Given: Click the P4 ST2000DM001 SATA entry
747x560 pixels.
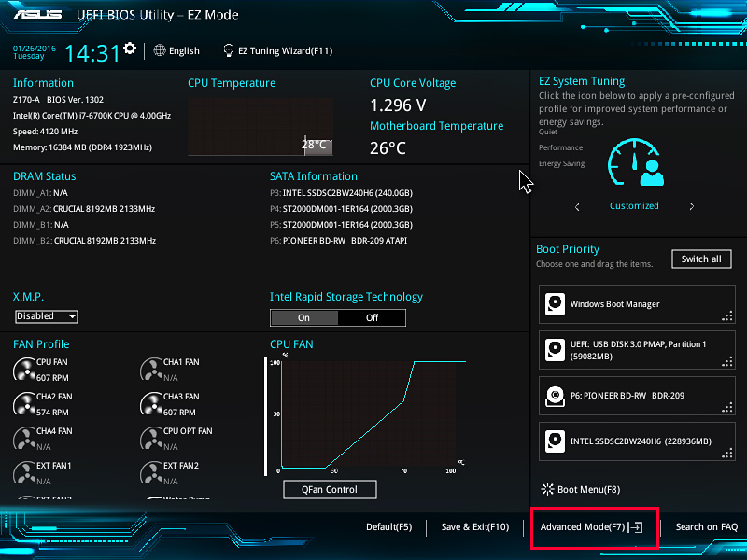Looking at the screenshot, I should coord(341,208).
